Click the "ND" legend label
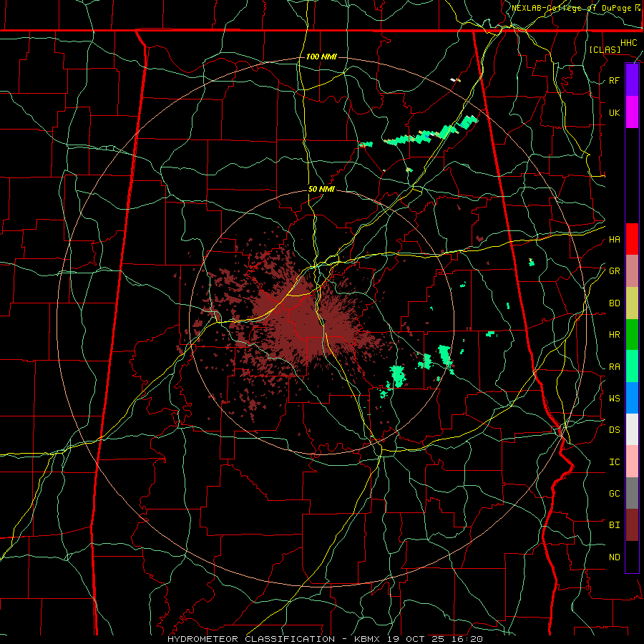Viewport: 644px width, 644px height. pos(614,557)
